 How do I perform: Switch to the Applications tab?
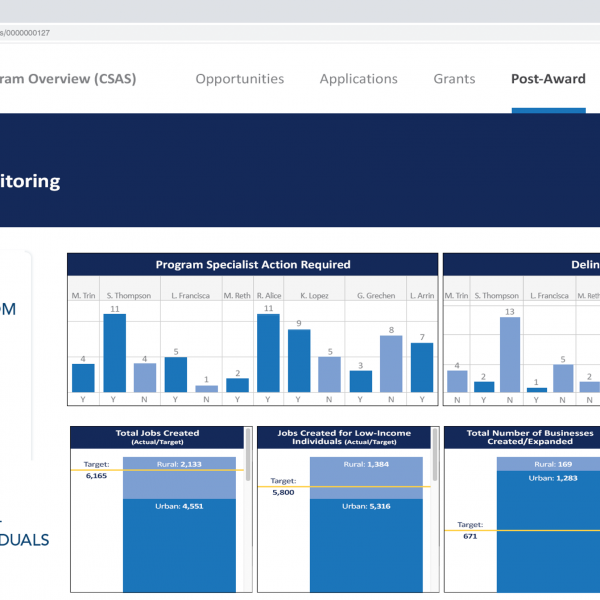pos(358,79)
